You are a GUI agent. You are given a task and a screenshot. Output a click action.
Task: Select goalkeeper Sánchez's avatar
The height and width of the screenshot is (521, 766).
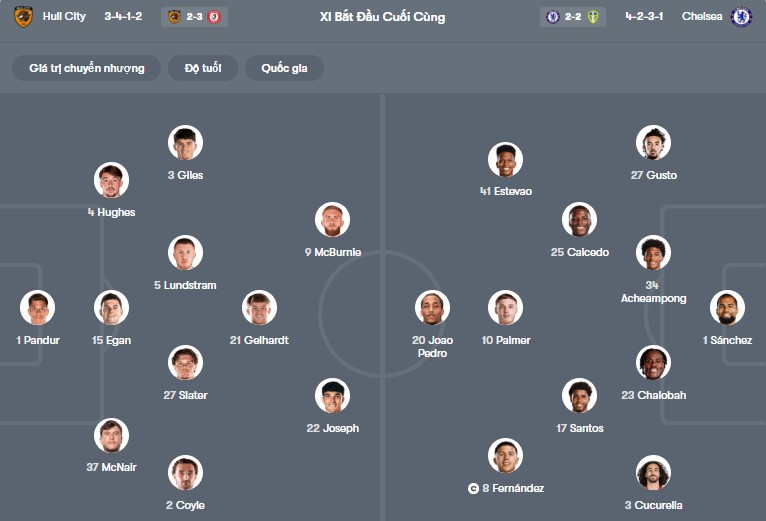727,308
